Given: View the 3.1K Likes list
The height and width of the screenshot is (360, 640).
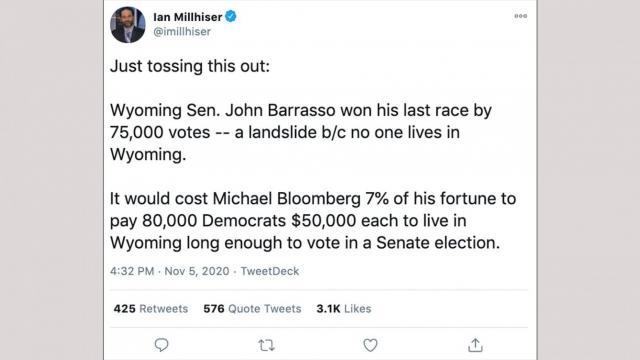Looking at the screenshot, I should click(x=344, y=309).
